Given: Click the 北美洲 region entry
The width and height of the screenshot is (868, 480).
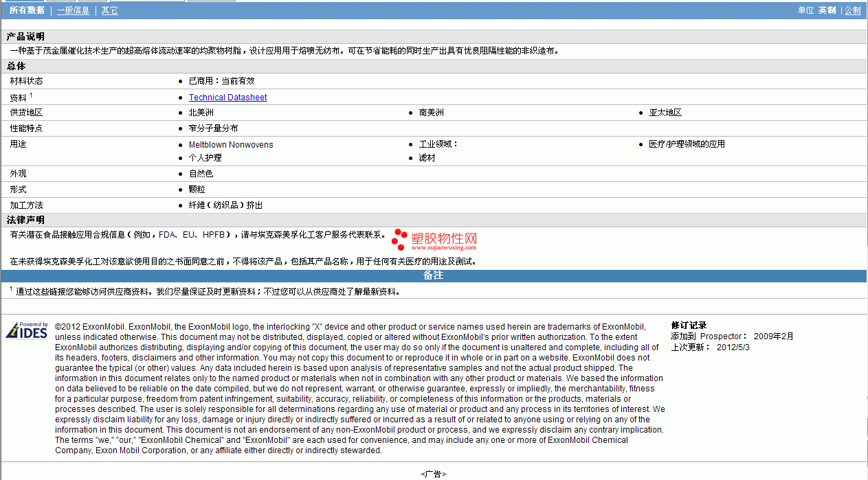Looking at the screenshot, I should click(x=201, y=113).
